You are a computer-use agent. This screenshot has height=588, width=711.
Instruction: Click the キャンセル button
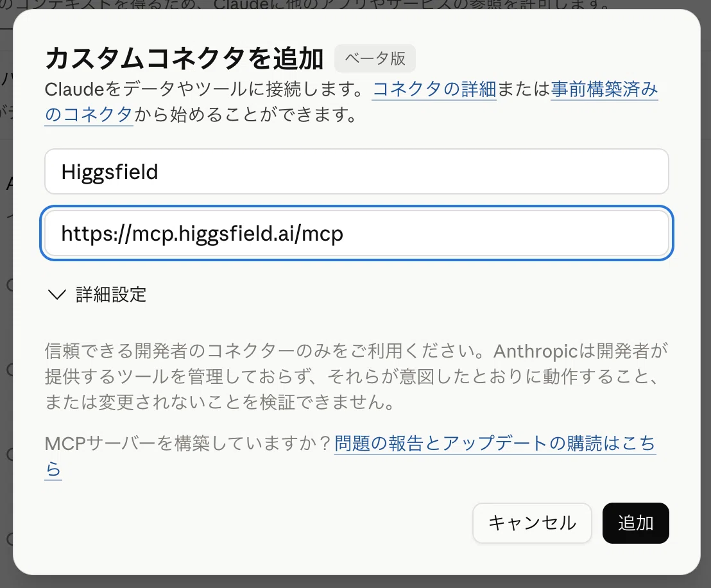pyautogui.click(x=532, y=523)
